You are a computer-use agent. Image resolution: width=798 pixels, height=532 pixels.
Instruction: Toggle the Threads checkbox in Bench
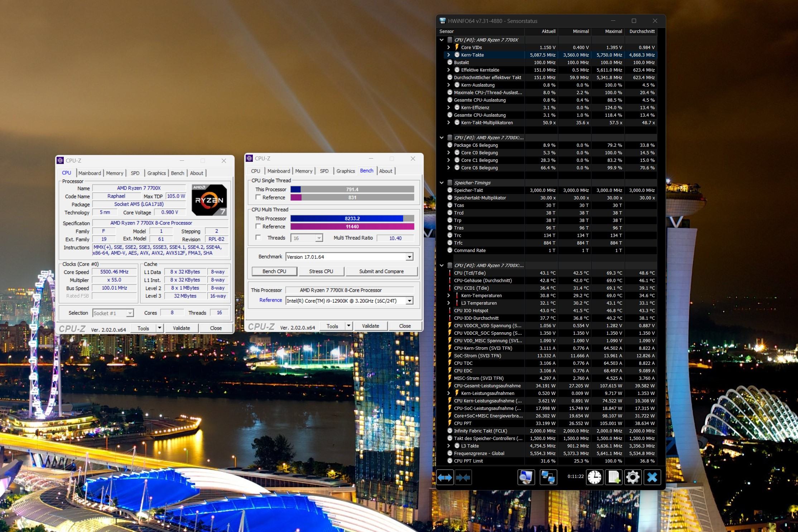point(258,237)
